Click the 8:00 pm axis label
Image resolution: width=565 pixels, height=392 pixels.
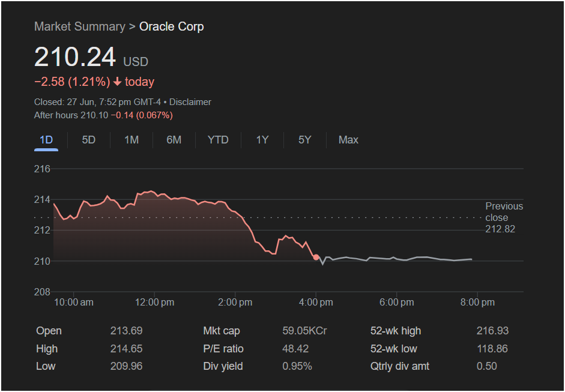click(477, 303)
